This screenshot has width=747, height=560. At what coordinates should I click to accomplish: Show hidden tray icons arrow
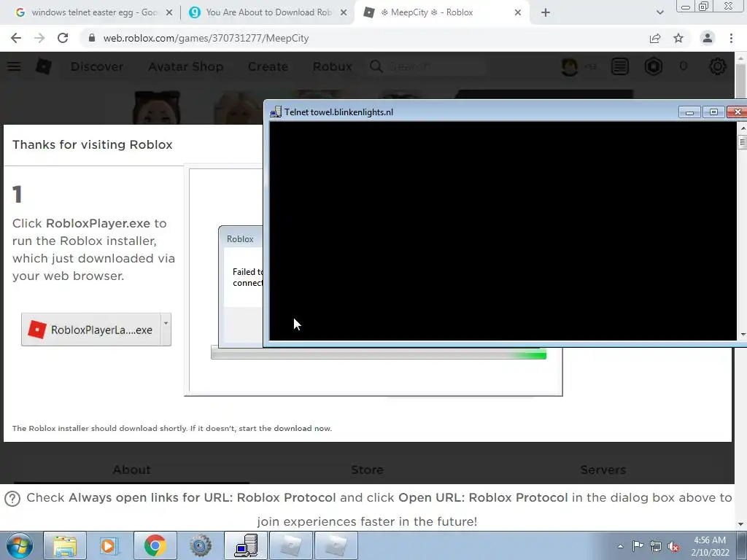point(620,546)
